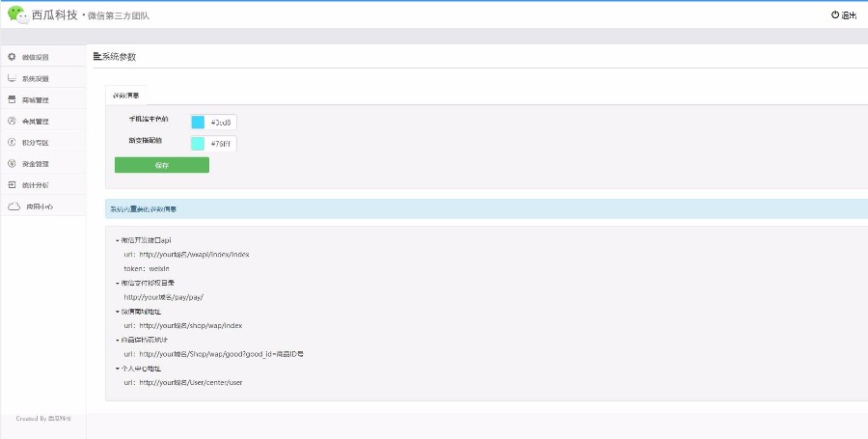Click the yen icon beside 资金管理
This screenshot has width=868, height=439.
pos(12,163)
